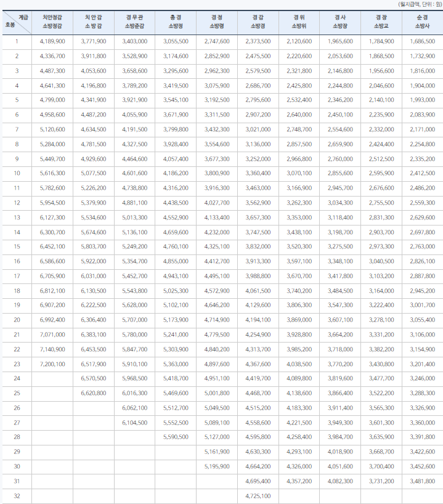Click the value 2,748,700

point(299,129)
